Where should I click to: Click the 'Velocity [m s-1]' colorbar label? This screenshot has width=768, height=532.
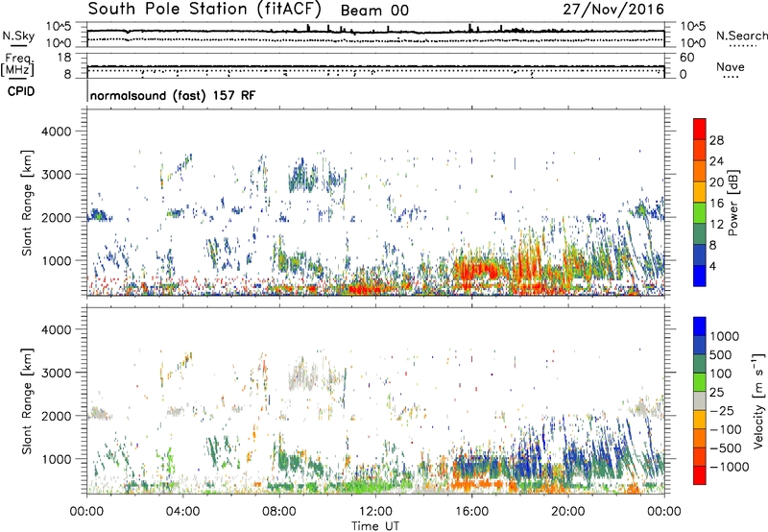758,400
